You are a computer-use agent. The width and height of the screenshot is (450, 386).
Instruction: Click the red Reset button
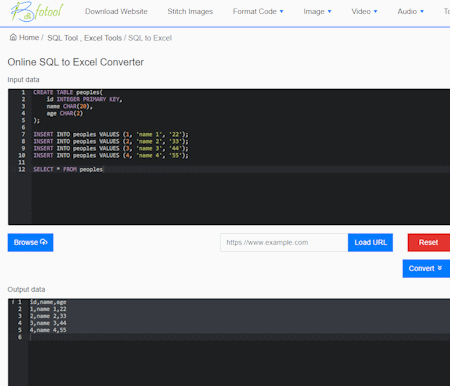click(429, 242)
